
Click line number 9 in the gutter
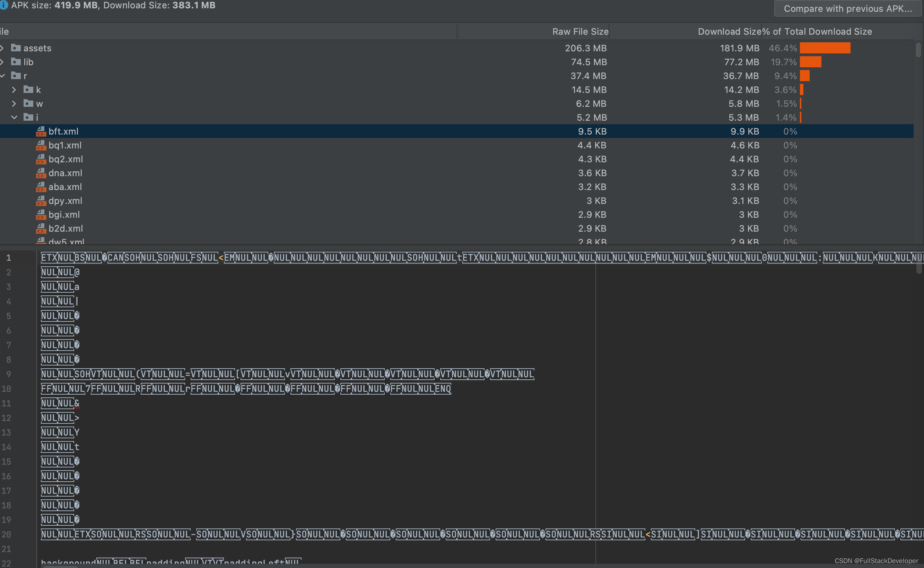tap(9, 375)
